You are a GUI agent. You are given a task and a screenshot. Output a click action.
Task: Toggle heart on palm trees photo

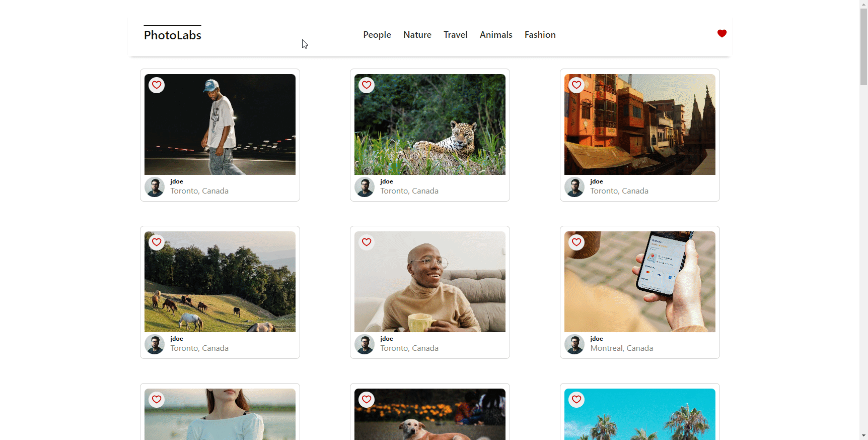[576, 400]
